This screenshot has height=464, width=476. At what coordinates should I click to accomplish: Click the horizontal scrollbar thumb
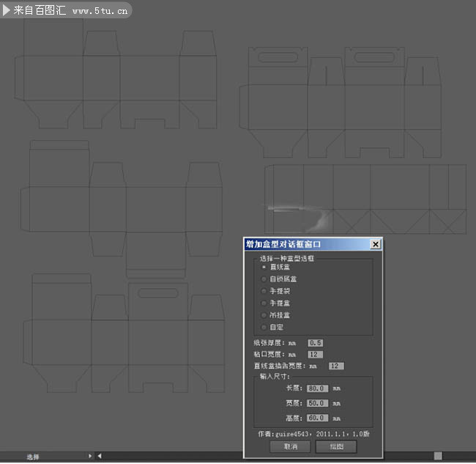point(438,456)
